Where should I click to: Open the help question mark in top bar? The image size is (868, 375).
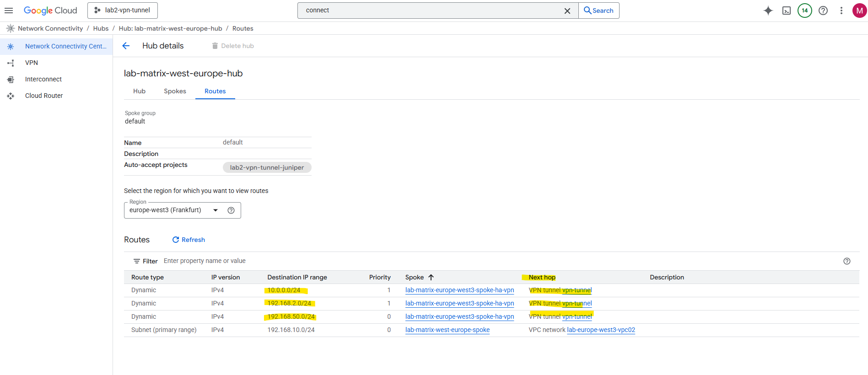click(823, 11)
